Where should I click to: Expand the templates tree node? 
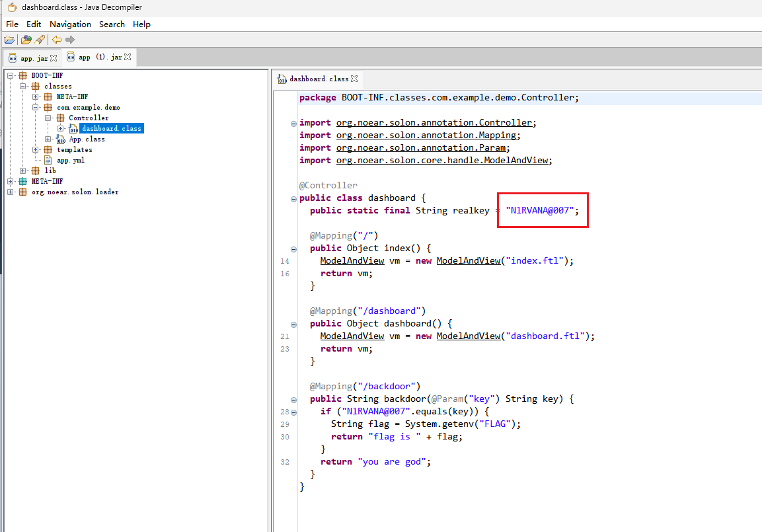pyautogui.click(x=36, y=149)
